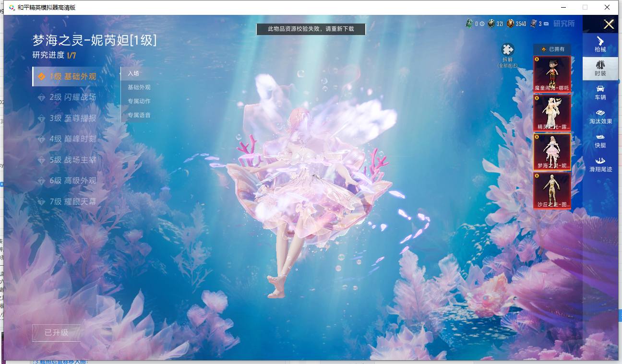This screenshot has width=622, height=364.
Task: Click the locked gem icon for 5级 战场主宰
Action: pos(42,160)
